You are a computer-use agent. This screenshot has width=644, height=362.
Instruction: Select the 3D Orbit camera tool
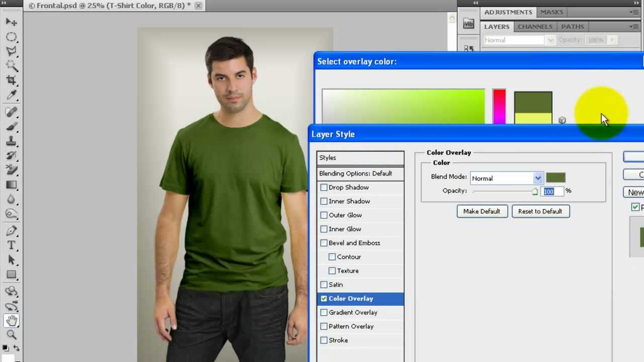11,306
